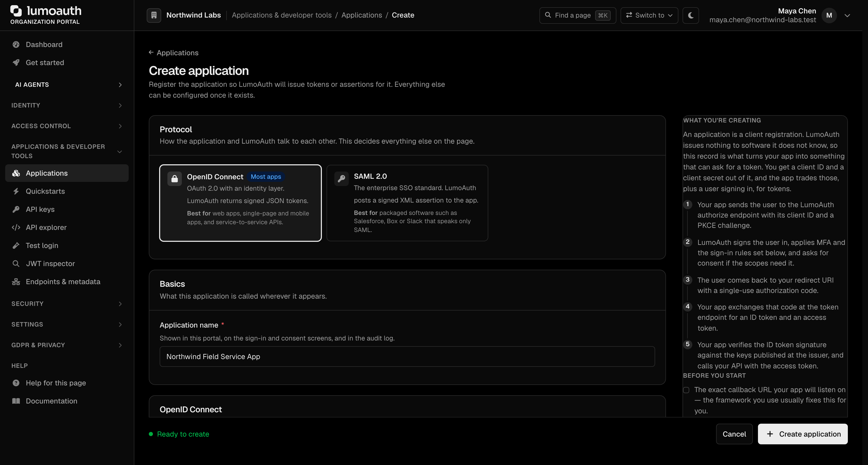Click the Create application button
This screenshot has height=465, width=868.
click(803, 434)
